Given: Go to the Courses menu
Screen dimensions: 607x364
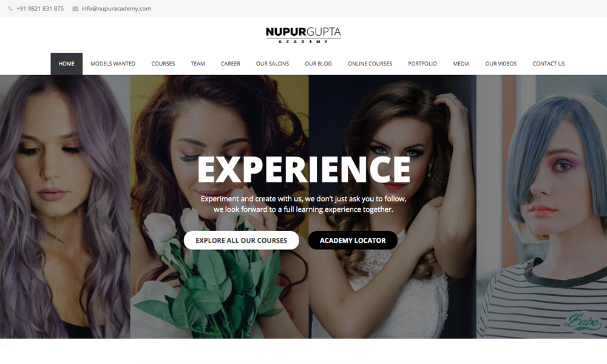Looking at the screenshot, I should click(x=163, y=64).
